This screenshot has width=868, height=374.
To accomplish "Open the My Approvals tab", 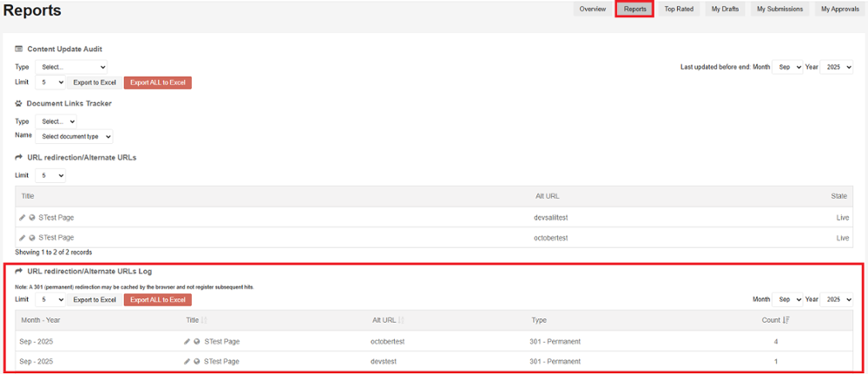I will click(838, 10).
